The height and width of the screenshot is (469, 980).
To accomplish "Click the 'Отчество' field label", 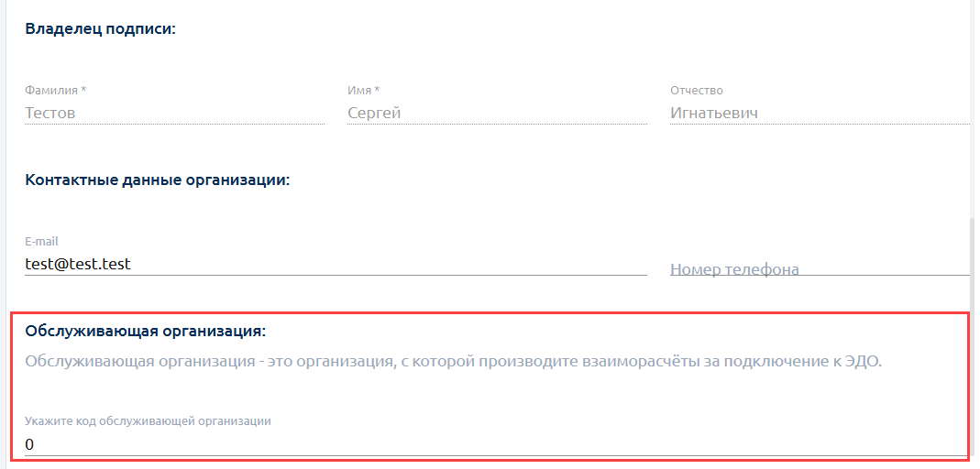I will (697, 91).
